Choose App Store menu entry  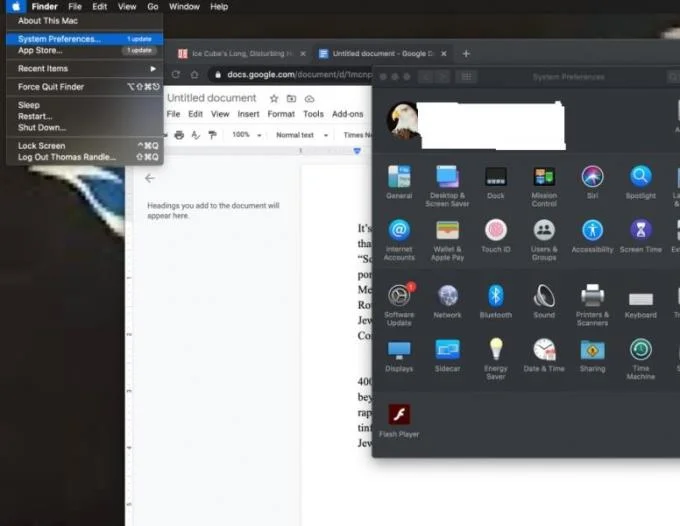click(x=85, y=50)
